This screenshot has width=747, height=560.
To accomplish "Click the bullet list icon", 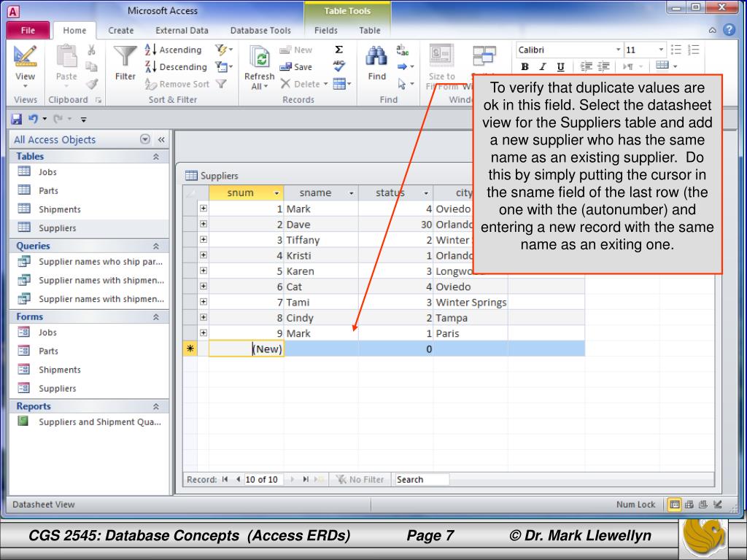I will [676, 50].
